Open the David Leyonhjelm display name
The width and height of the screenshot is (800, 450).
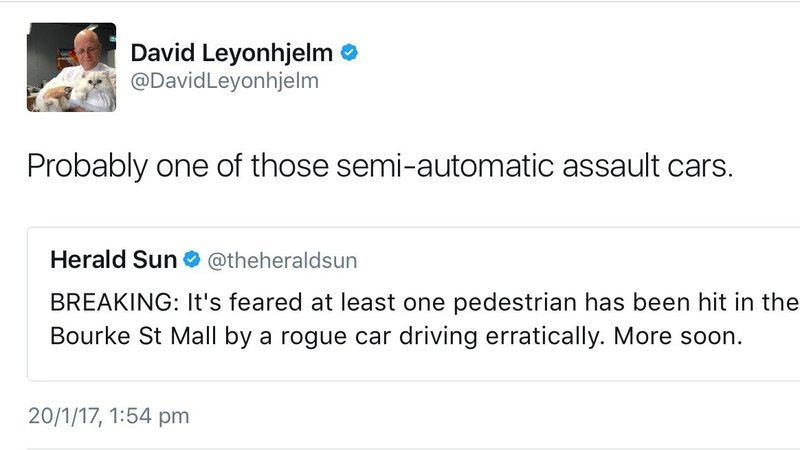coord(231,49)
